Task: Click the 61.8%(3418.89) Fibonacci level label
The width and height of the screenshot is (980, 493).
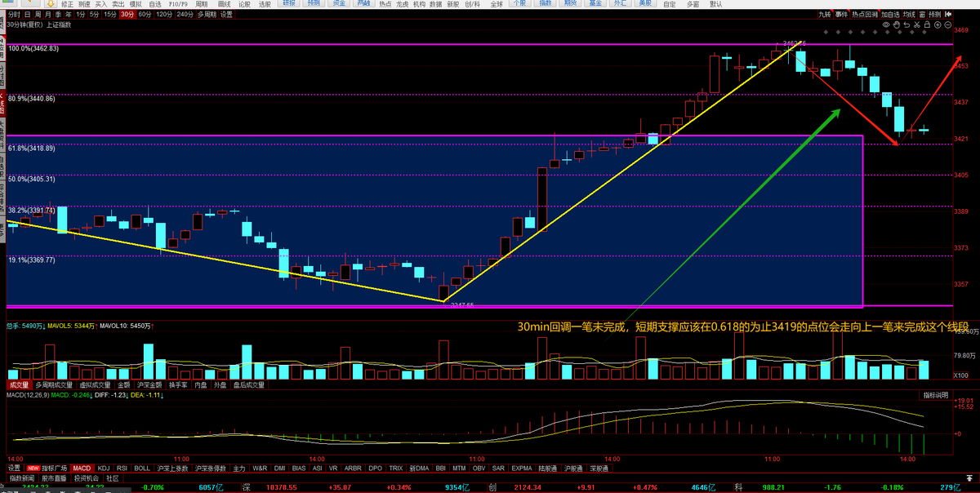Action: pyautogui.click(x=33, y=149)
